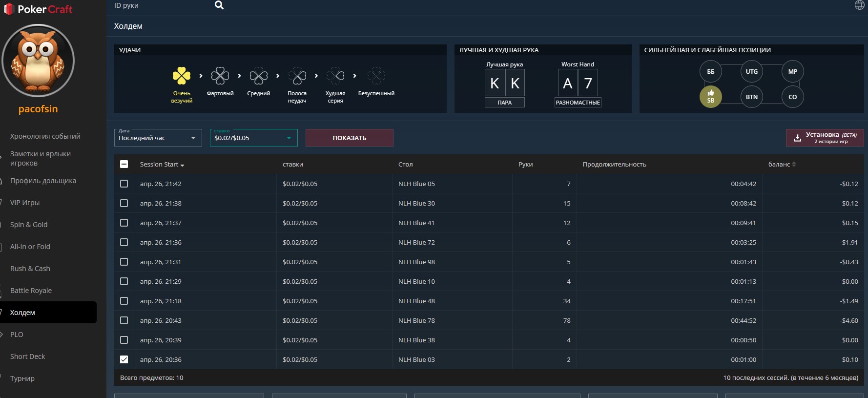Viewport: 868px width, 398px height.
Task: Uncheck the session row апр. 26, 20:36
Action: coord(124,359)
